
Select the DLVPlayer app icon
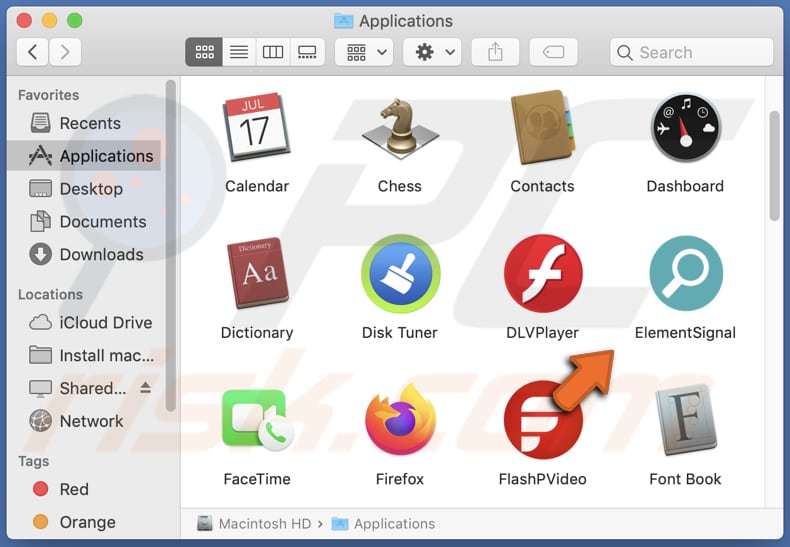pos(542,274)
